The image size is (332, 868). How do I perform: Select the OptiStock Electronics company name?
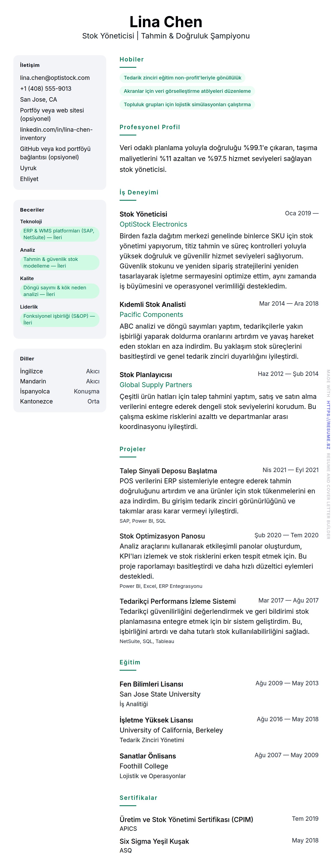click(x=153, y=224)
